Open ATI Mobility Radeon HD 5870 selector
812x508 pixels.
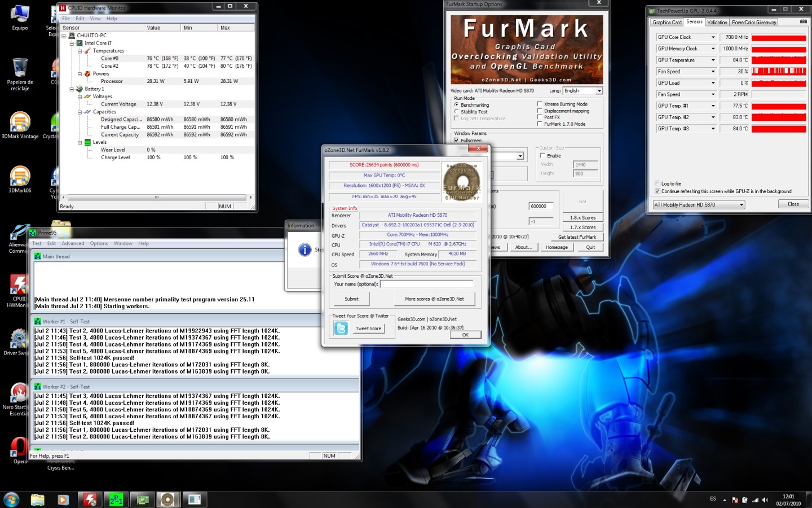click(x=699, y=205)
